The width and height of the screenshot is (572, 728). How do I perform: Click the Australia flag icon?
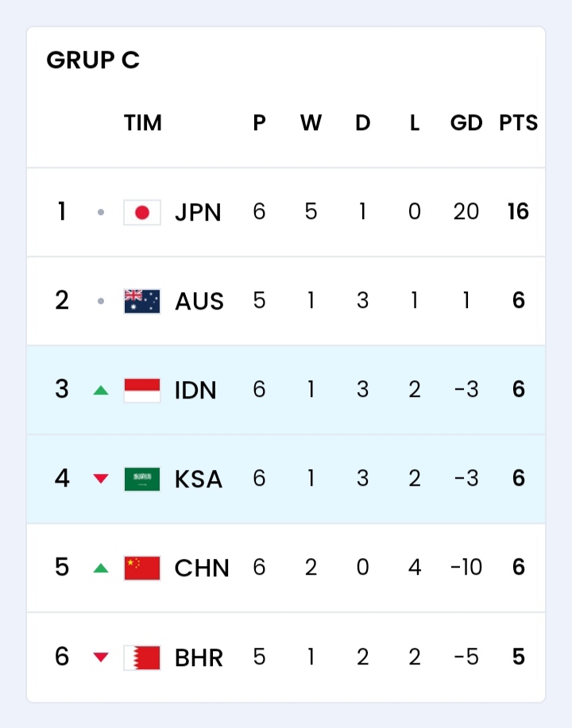click(x=142, y=301)
